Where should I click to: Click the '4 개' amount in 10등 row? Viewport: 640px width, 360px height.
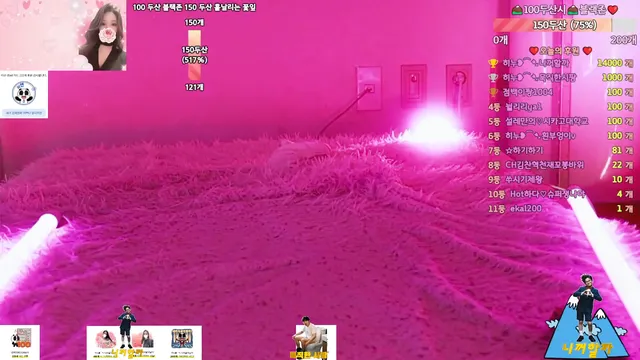tap(625, 194)
